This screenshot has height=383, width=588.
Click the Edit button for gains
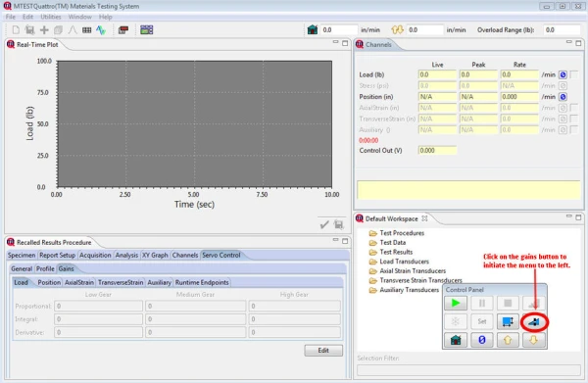click(323, 351)
